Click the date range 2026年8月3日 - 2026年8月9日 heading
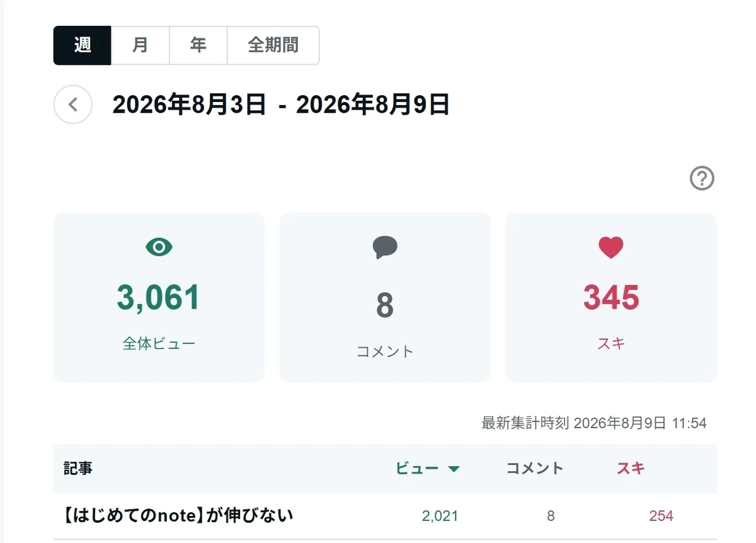 click(x=281, y=105)
